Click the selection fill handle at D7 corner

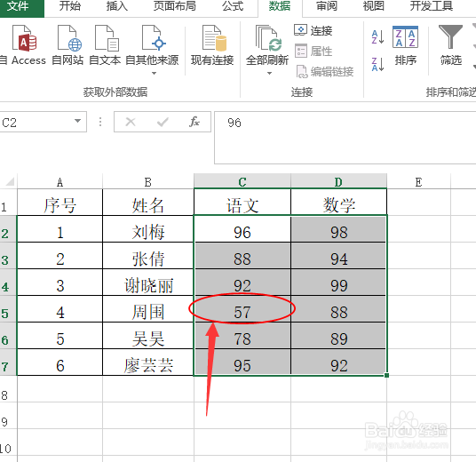[386, 376]
